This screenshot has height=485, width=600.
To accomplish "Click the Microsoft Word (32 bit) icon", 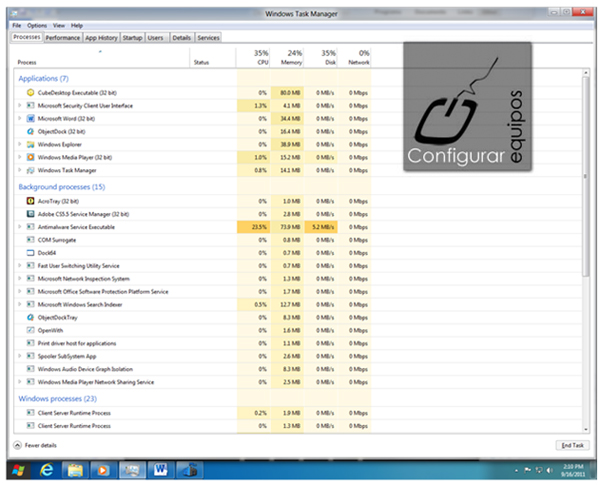I will coord(30,118).
